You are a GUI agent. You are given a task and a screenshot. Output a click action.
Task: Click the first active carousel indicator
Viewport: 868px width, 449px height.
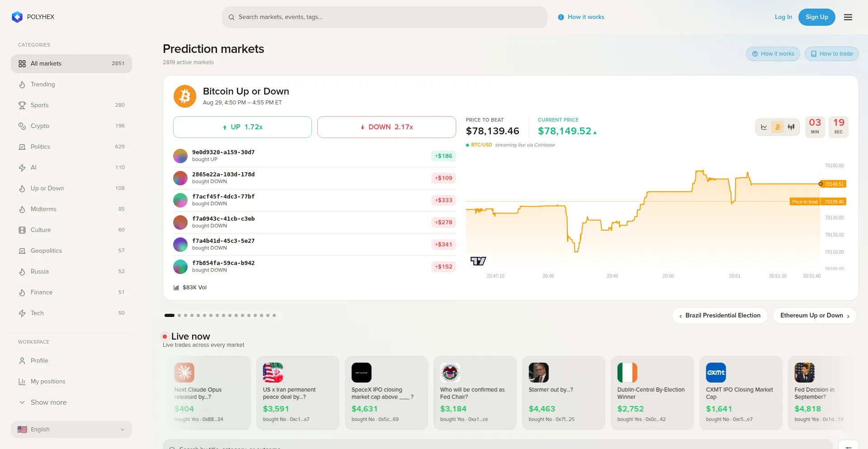tap(170, 316)
